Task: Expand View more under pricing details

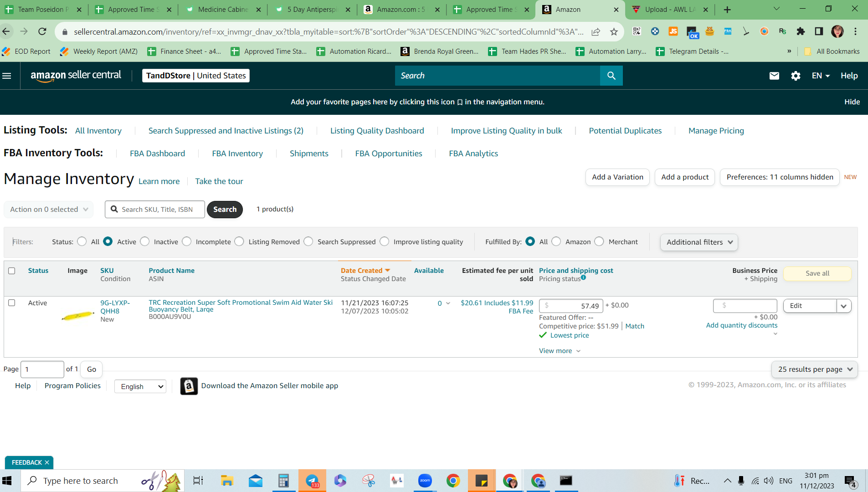Action: [x=560, y=351]
